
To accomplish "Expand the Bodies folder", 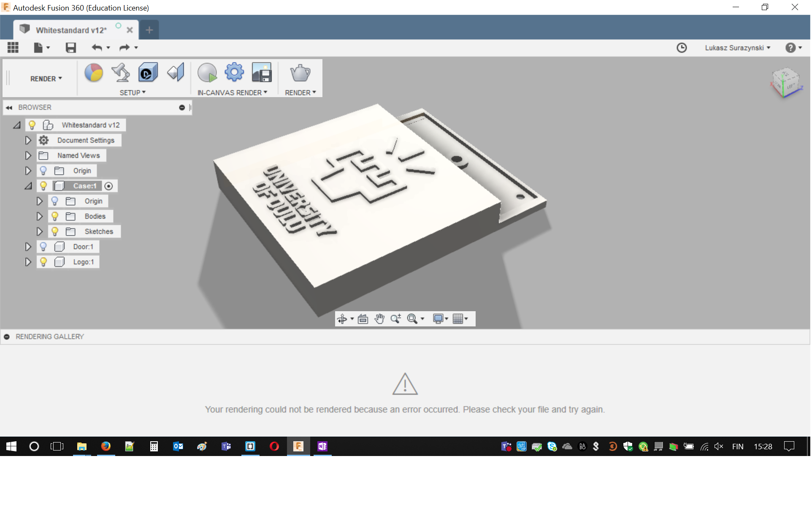I will tap(39, 216).
